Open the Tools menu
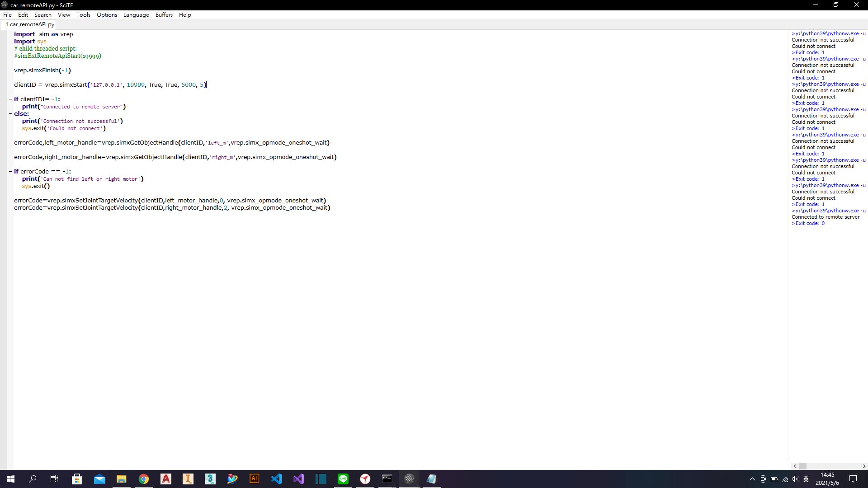 [83, 14]
